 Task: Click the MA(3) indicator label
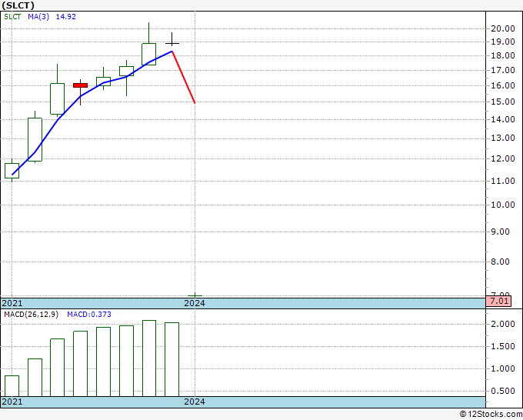click(38, 17)
